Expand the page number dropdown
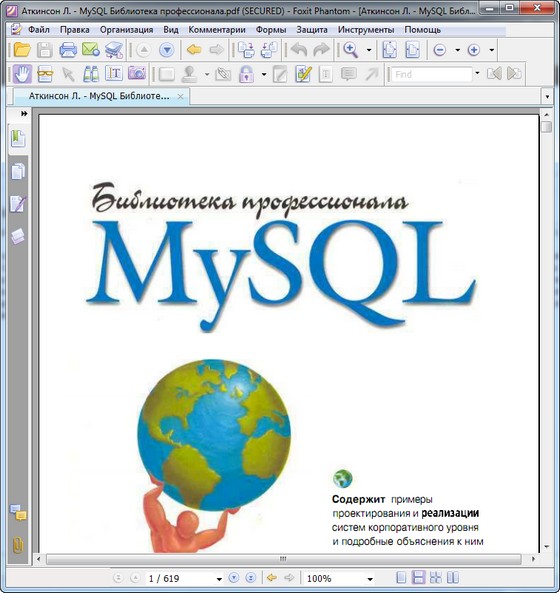 (219, 579)
